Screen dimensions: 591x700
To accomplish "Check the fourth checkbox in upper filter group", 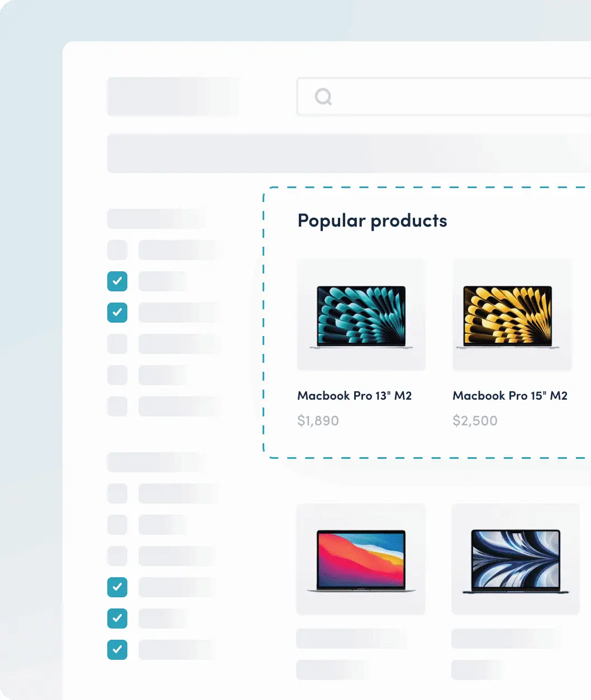I will click(x=117, y=344).
